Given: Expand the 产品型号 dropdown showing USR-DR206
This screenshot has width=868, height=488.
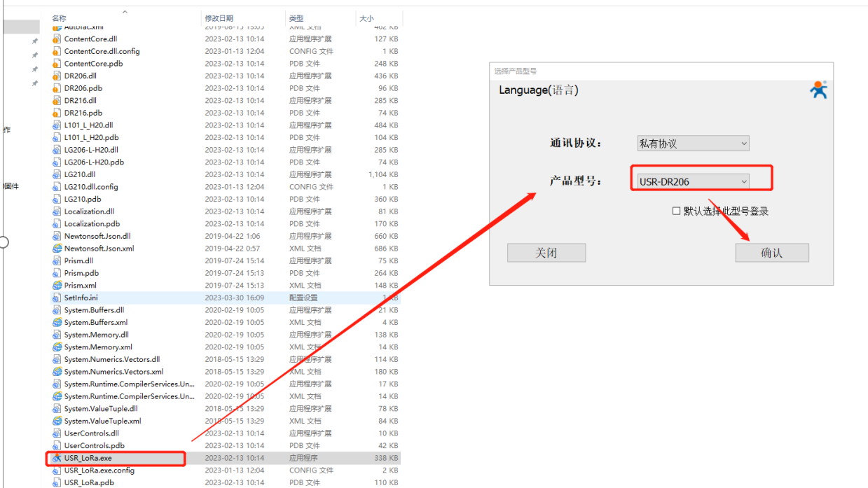Looking at the screenshot, I should pos(692,181).
